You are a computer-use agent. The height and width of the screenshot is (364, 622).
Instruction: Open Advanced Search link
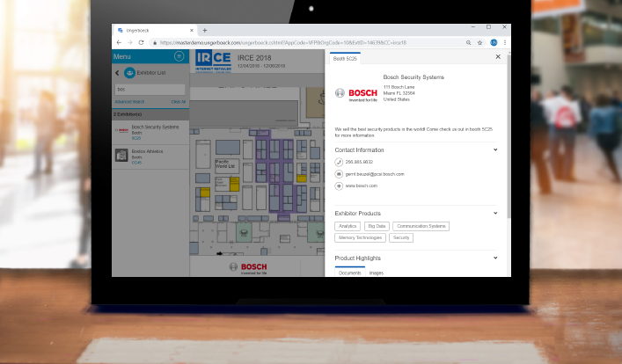(129, 102)
